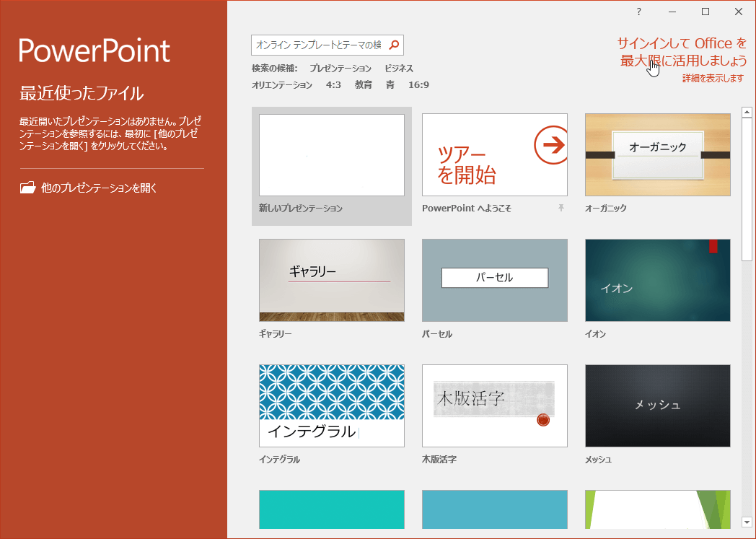Viewport: 756px width, 539px height.
Task: Click the 新しいプレゼンテーション caption text
Action: tap(300, 209)
